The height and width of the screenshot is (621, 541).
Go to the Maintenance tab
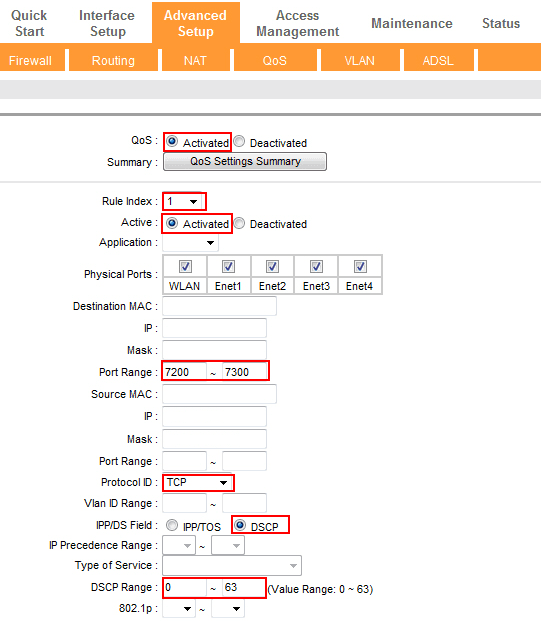[411, 23]
